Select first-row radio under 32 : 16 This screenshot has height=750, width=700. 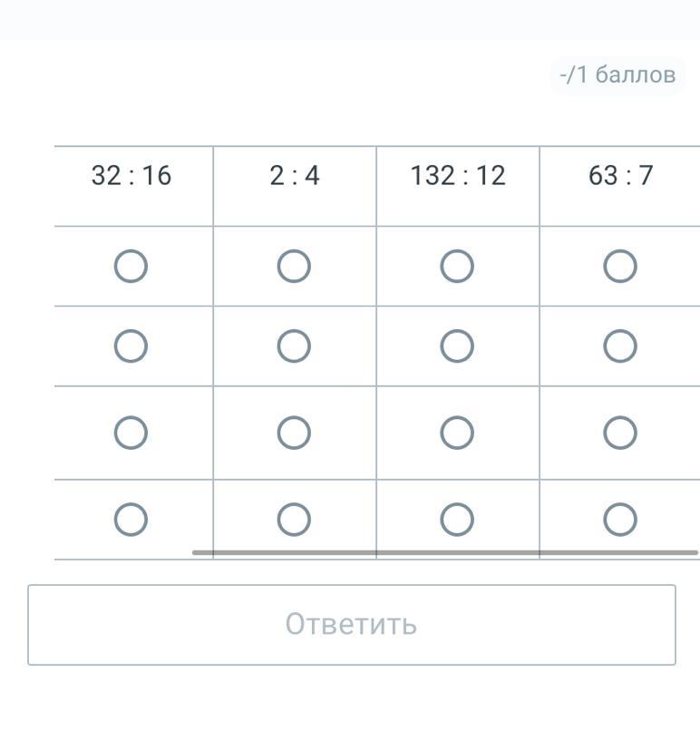point(131,267)
